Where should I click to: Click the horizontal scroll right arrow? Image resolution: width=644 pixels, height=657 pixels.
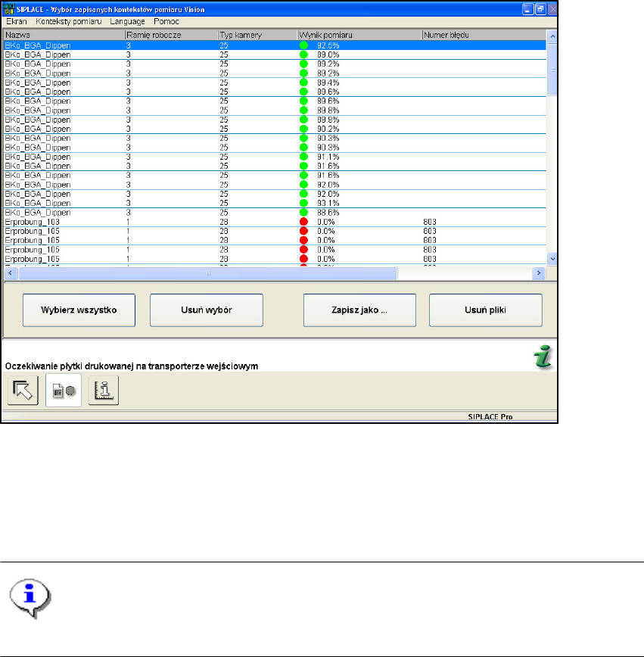[x=539, y=273]
